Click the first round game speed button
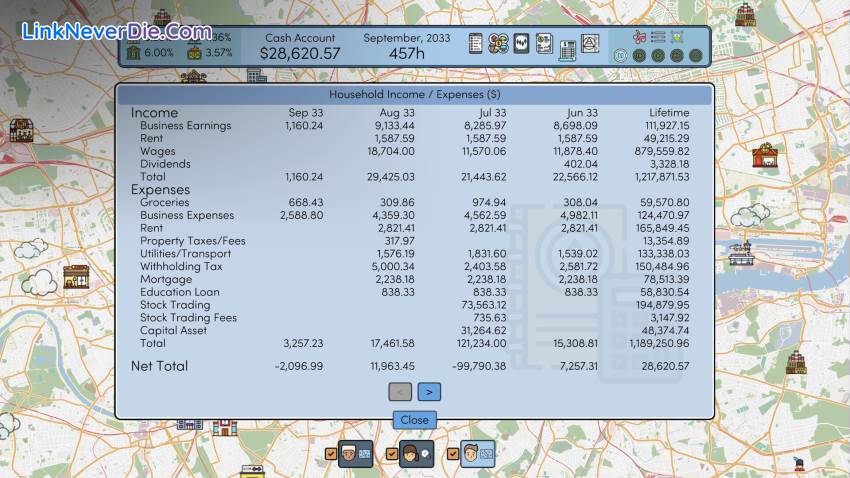The image size is (850, 478). tap(621, 55)
